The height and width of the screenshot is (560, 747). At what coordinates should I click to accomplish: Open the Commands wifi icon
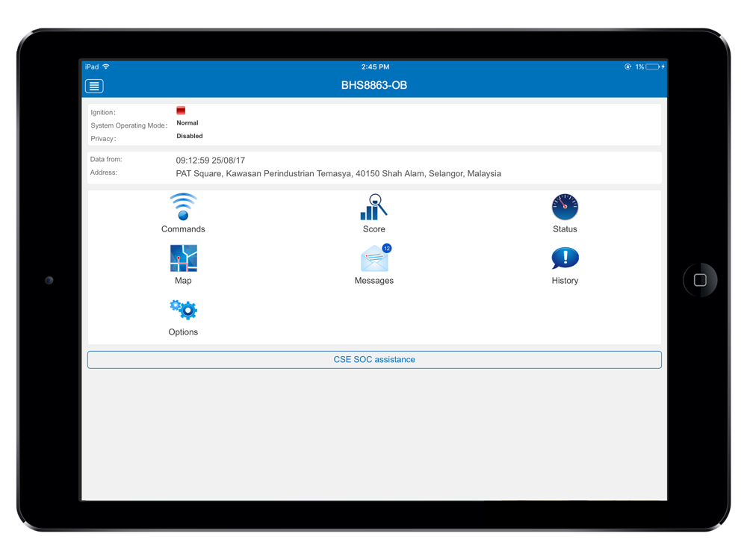click(183, 207)
